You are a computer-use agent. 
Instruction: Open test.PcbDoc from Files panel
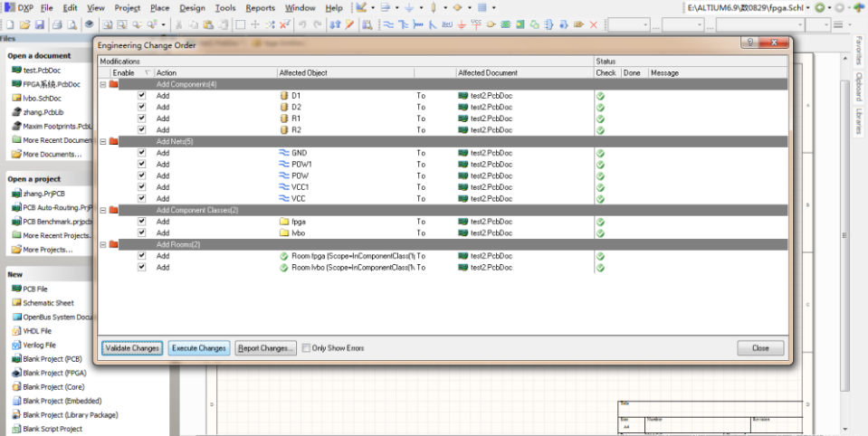pyautogui.click(x=42, y=71)
